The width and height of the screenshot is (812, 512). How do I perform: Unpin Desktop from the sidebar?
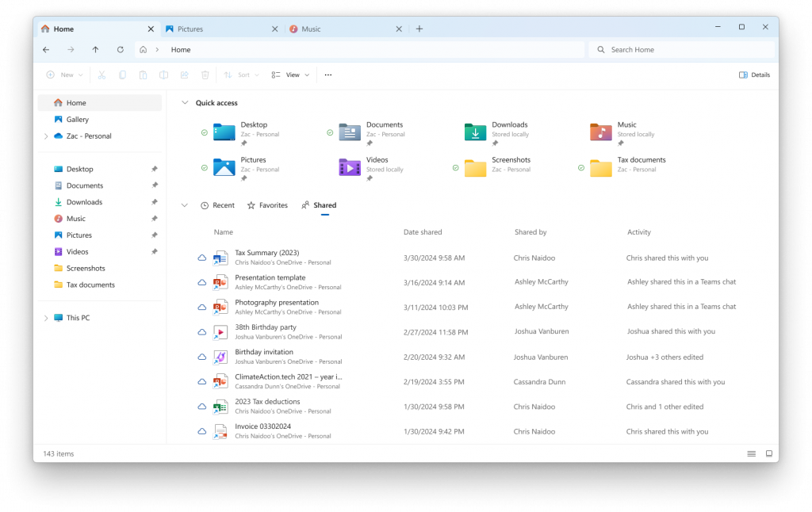click(x=155, y=169)
